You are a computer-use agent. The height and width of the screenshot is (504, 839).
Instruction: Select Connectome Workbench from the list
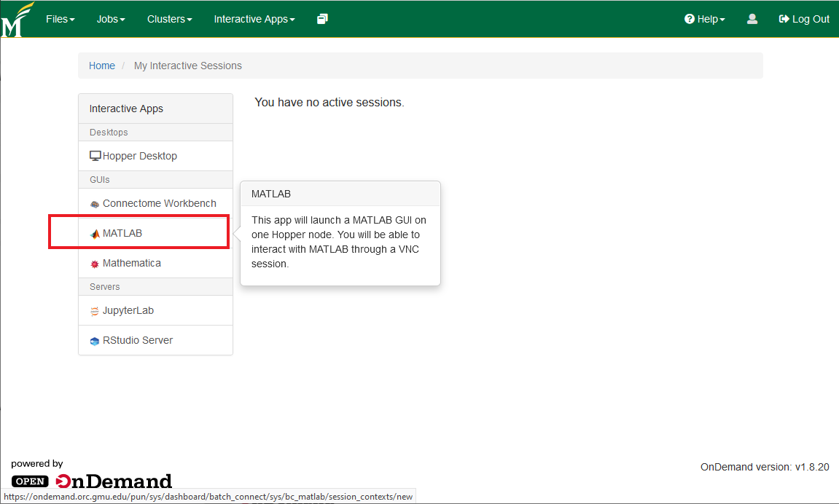[x=156, y=204]
